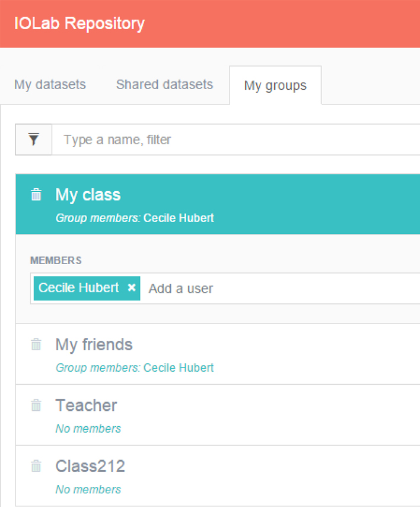Screen dimensions: 420x507
Task: Select the Cecile Hubert member tag
Action: [78, 288]
